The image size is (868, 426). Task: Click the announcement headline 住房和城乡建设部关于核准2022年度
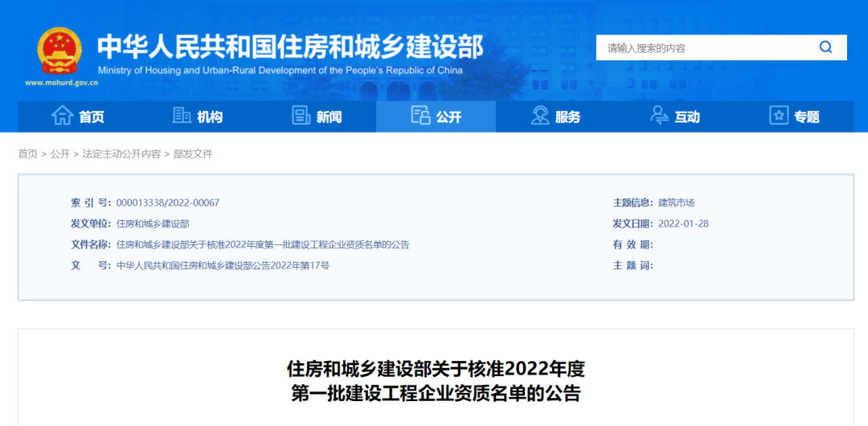tap(436, 368)
